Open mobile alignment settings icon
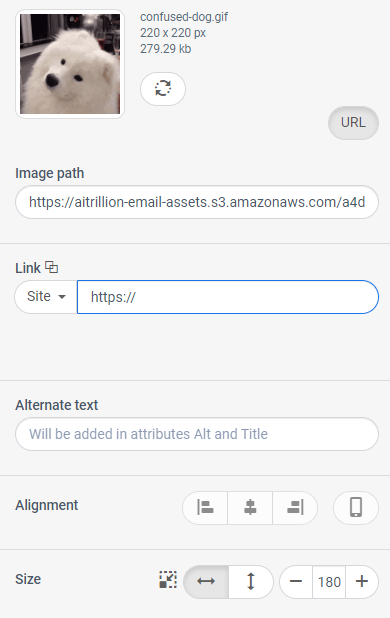Screen dimensions: 390x618 click(356, 507)
